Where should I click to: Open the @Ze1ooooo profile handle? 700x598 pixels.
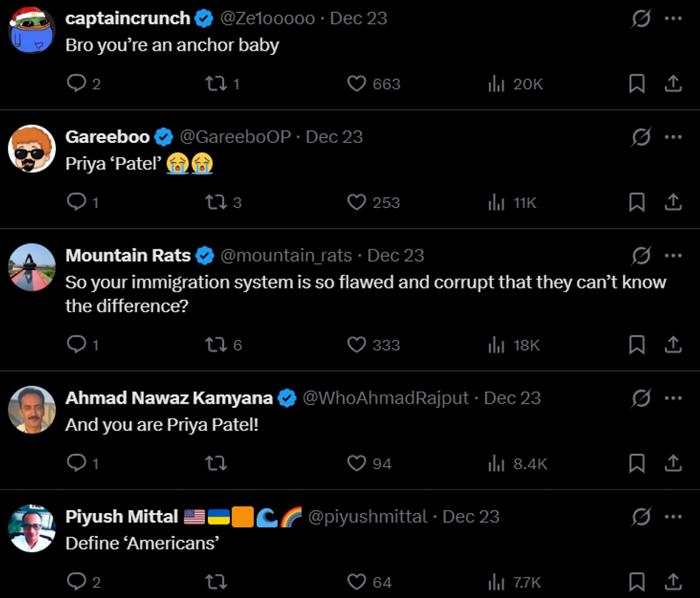(x=267, y=19)
